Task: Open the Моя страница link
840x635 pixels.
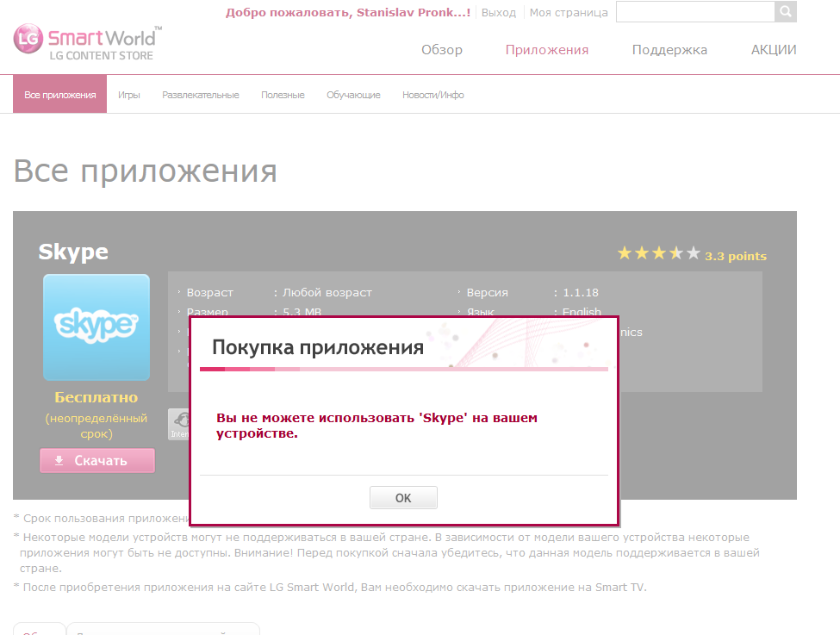Action: point(569,13)
